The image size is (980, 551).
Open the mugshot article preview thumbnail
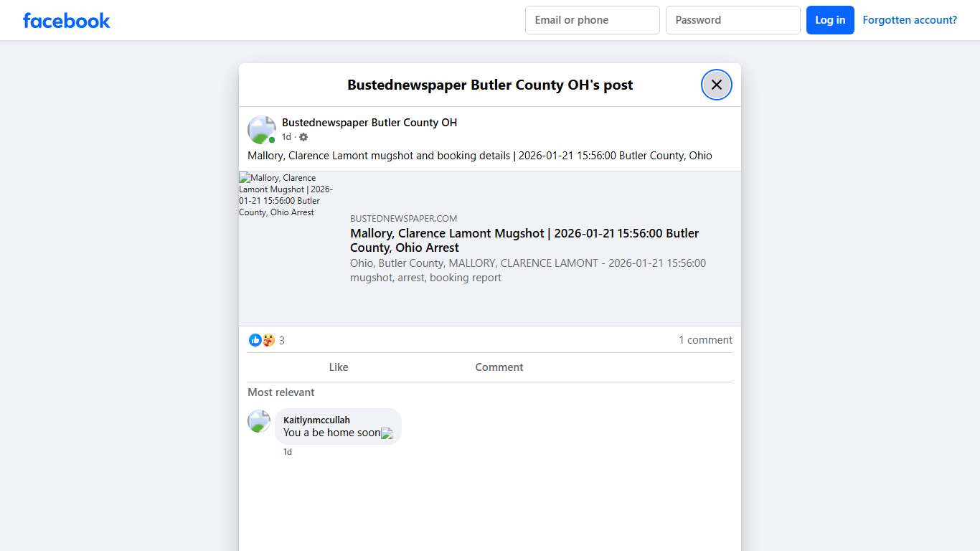pyautogui.click(x=287, y=195)
